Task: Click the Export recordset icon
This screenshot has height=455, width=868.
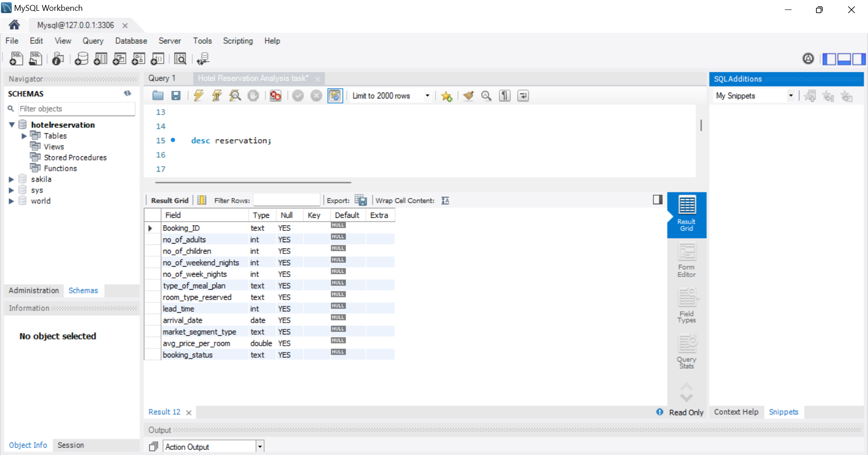Action: [x=360, y=200]
